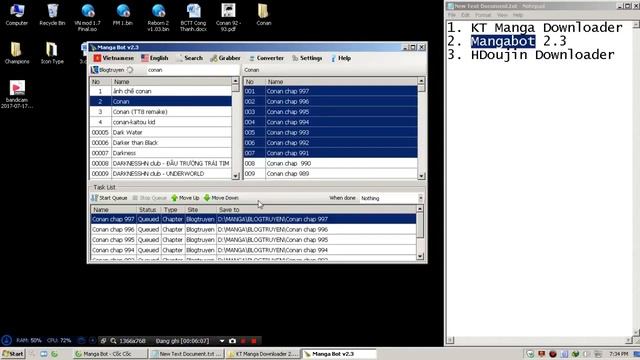Image resolution: width=640 pixels, height=360 pixels.
Task: Select 'Dark Water' manga row
Action: [x=160, y=132]
